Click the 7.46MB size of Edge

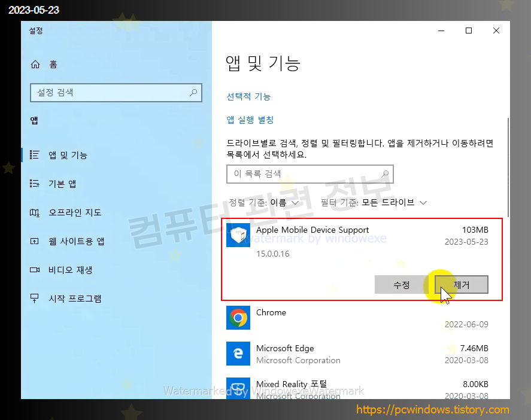pos(474,348)
